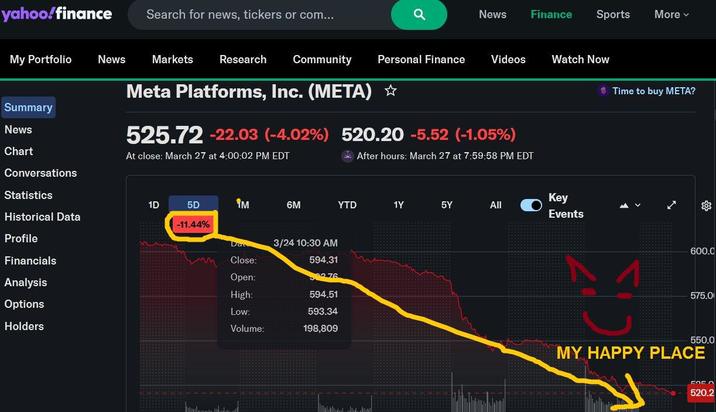Viewport: 716px width, 412px height.
Task: Open Community menu
Action: point(322,59)
